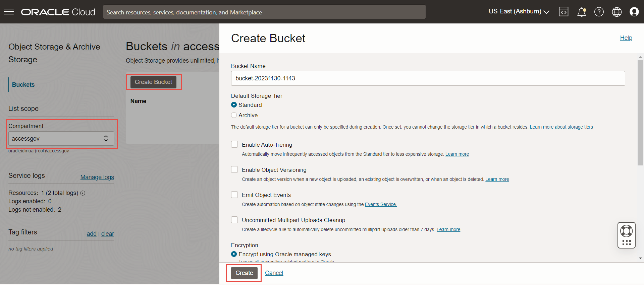The height and width of the screenshot is (285, 644).
Task: Open the announcements bell icon
Action: click(581, 12)
